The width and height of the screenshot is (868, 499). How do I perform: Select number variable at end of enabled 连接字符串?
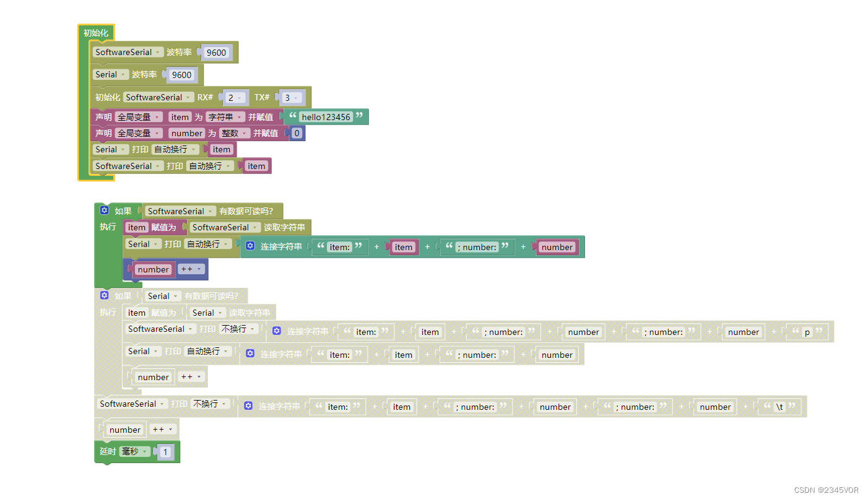(x=557, y=247)
